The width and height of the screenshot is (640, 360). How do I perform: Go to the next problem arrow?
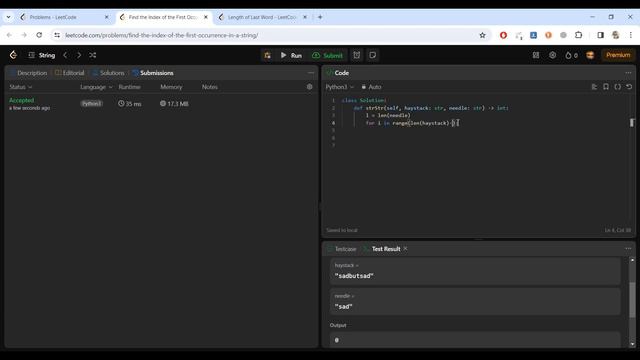79,55
